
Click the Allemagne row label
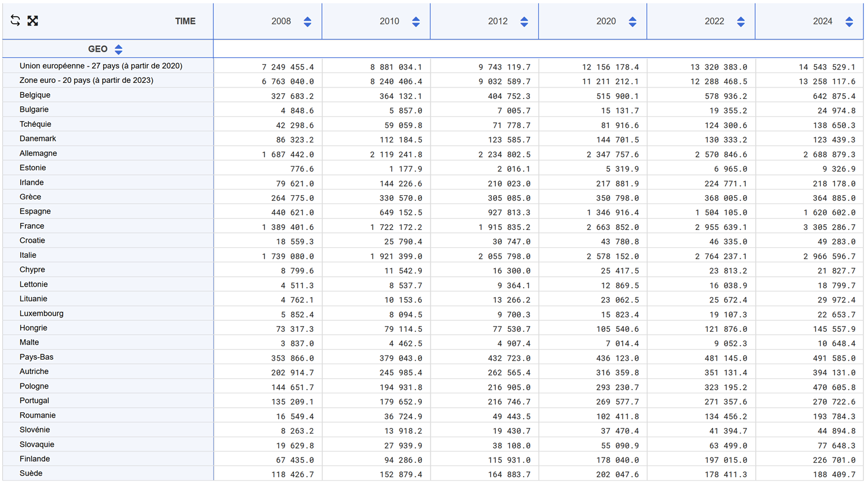pos(38,153)
